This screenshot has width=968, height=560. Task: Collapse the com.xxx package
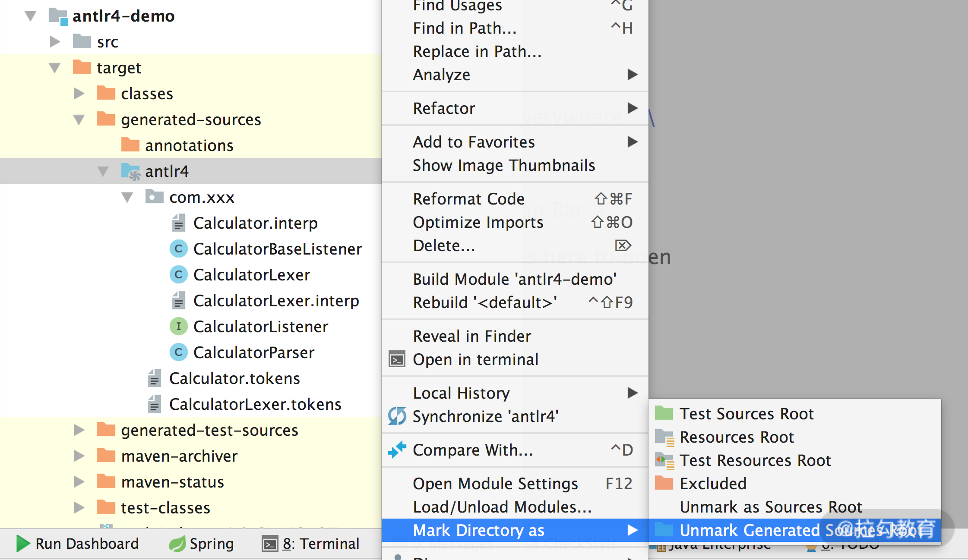click(127, 197)
